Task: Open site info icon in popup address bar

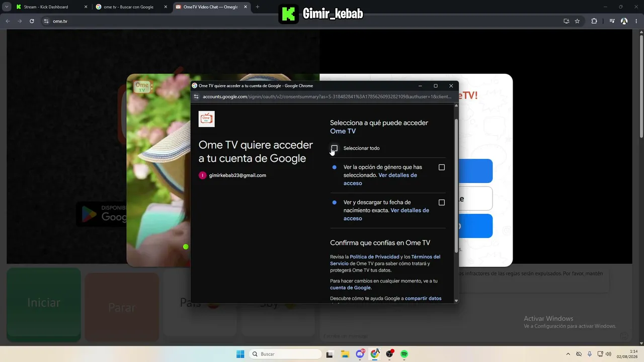Action: 197,97
